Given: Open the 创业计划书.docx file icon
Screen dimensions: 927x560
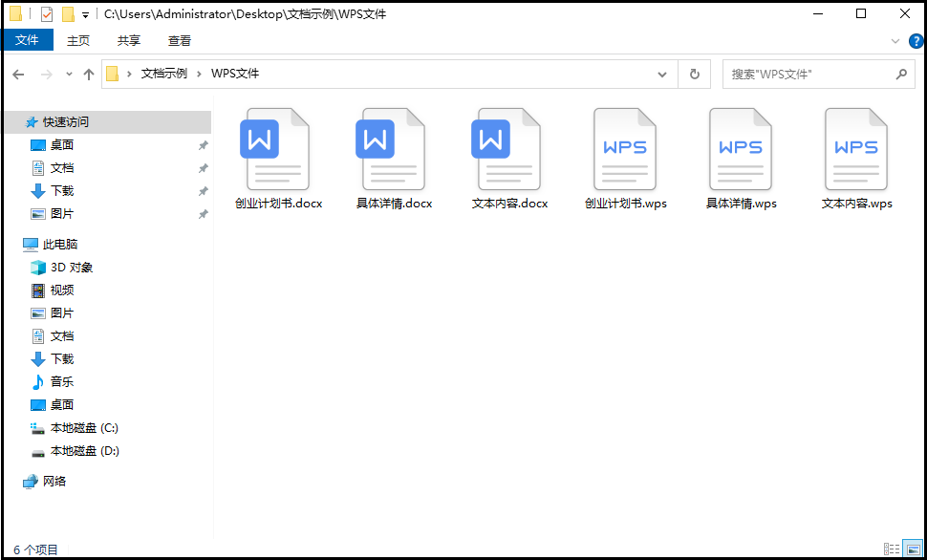Looking at the screenshot, I should click(277, 149).
